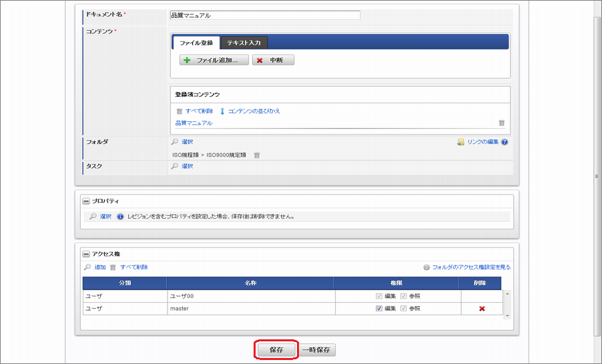The width and height of the screenshot is (602, 364).
Task: Click the コンテンツの並びかえ link
Action: click(254, 111)
